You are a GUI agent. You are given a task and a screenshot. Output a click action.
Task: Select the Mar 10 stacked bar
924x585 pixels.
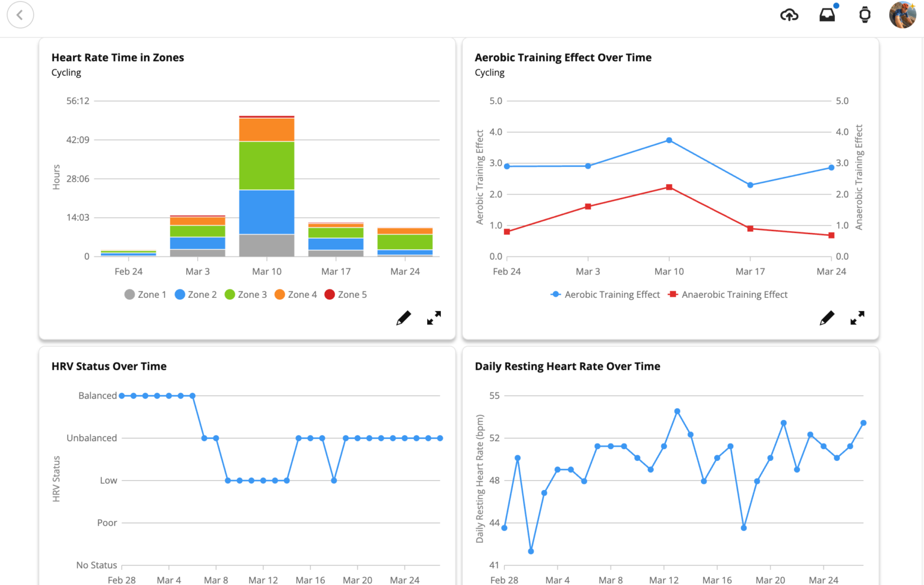click(266, 186)
